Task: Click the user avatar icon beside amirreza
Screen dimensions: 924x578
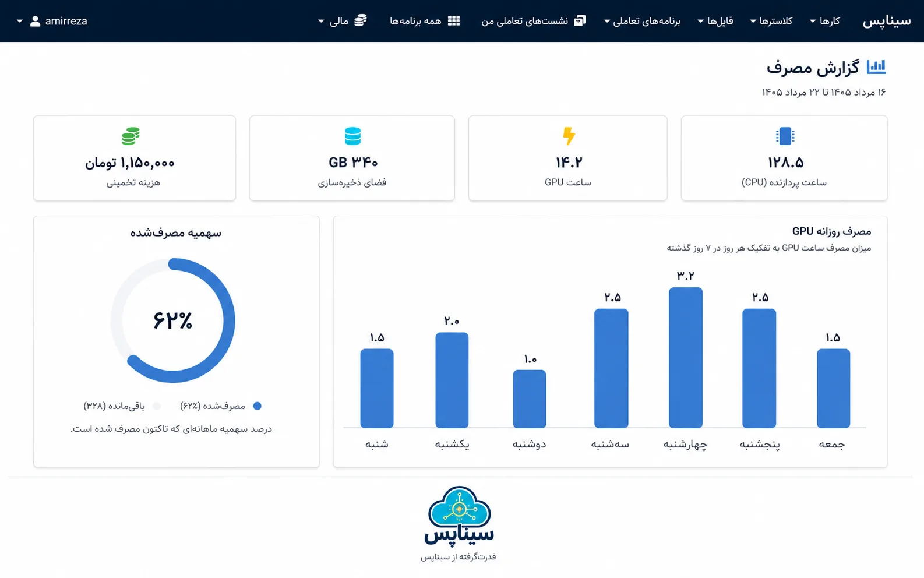Action: pyautogui.click(x=35, y=21)
